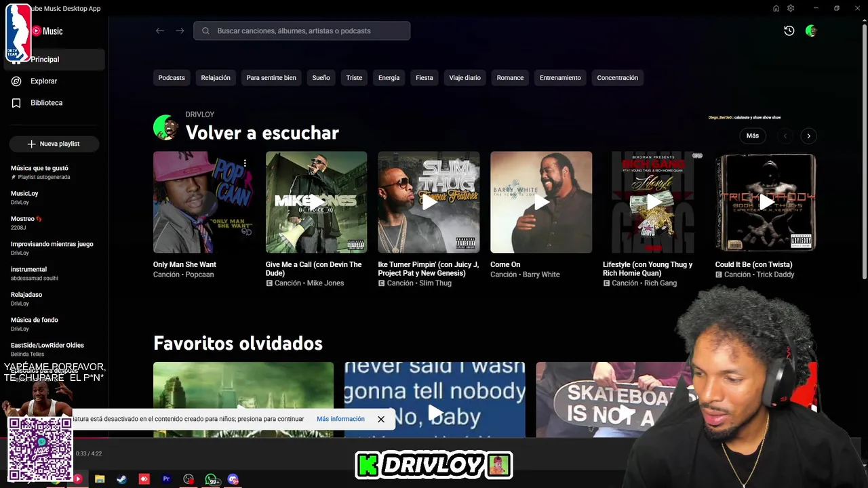Open Mostreo playlist
The image size is (868, 488).
(x=54, y=223)
